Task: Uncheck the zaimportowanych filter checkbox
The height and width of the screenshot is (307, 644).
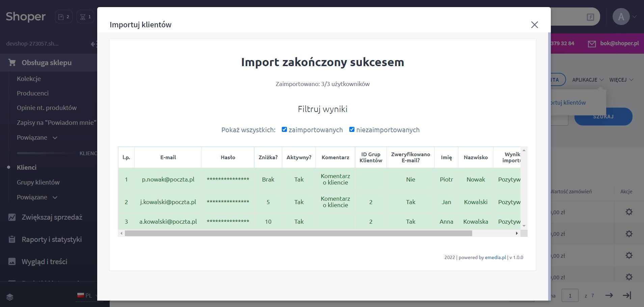Action: pyautogui.click(x=284, y=130)
